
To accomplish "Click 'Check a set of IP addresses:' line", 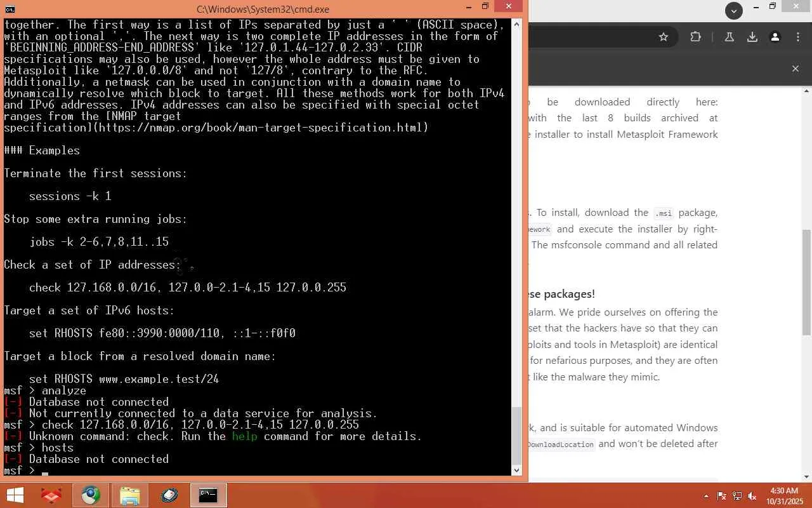I will [93, 265].
